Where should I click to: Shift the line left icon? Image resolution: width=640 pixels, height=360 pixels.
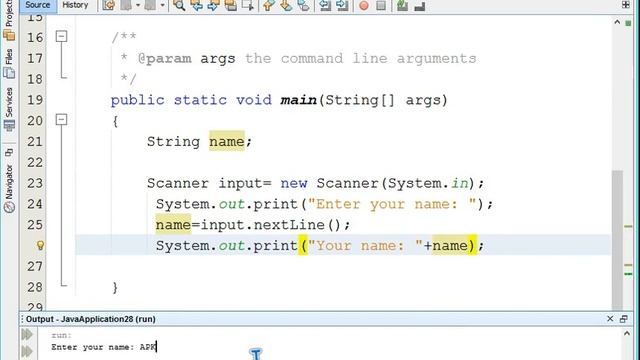coord(325,5)
